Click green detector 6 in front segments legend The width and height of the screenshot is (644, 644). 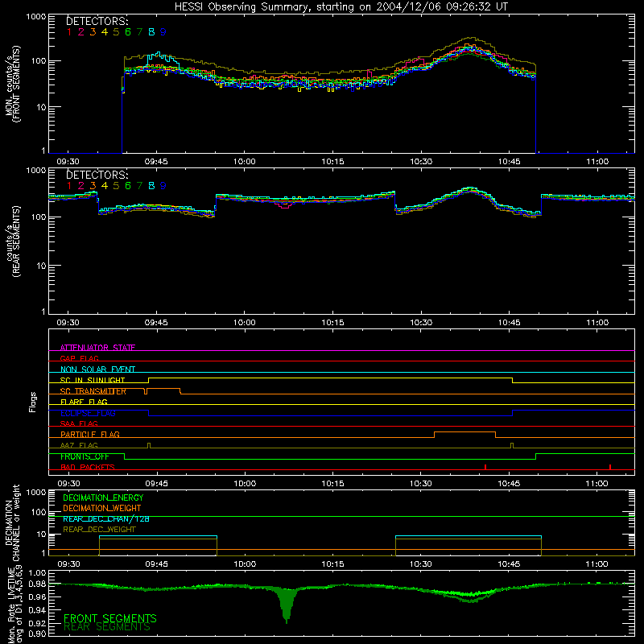tap(128, 32)
